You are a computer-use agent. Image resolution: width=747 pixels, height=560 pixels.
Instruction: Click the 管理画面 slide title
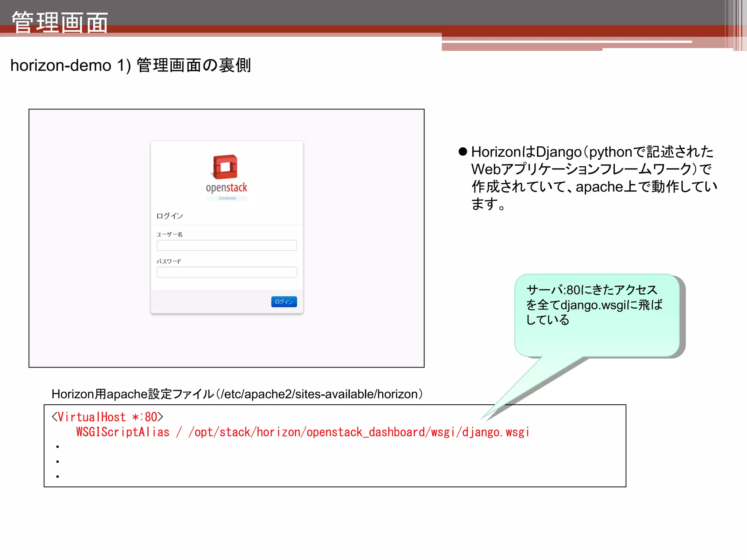(x=60, y=22)
